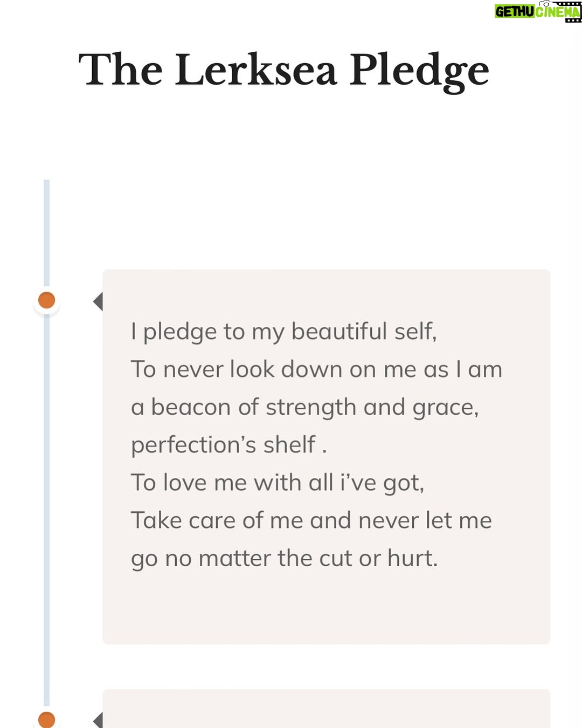Click the timeline line between the two dots

point(47,510)
